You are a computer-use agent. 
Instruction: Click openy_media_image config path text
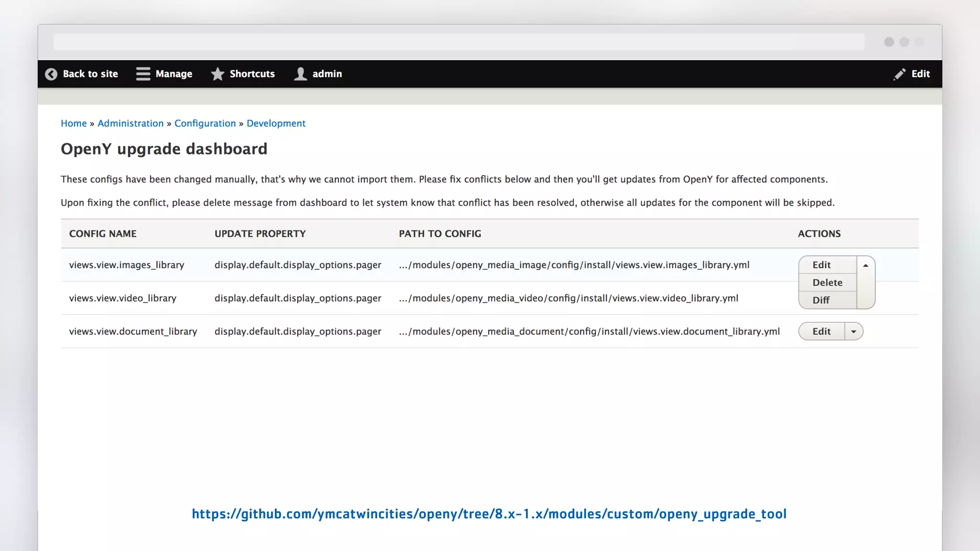click(574, 265)
